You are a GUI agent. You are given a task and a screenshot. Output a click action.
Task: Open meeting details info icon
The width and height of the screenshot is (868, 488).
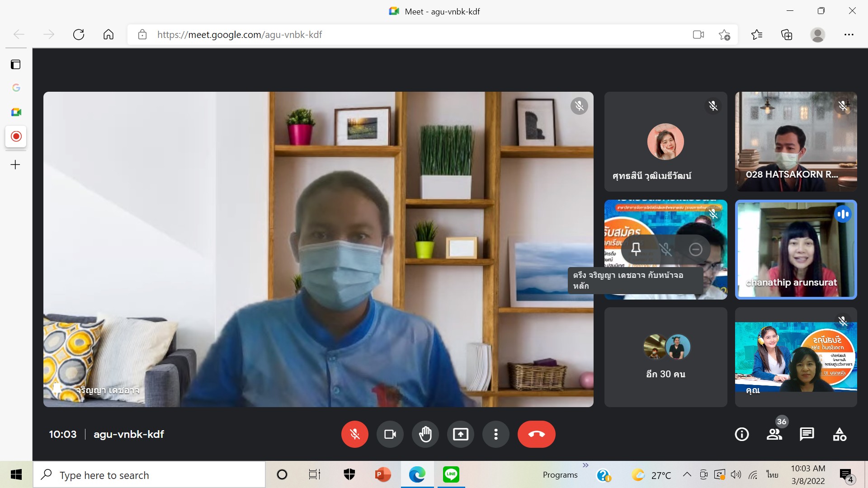point(741,434)
